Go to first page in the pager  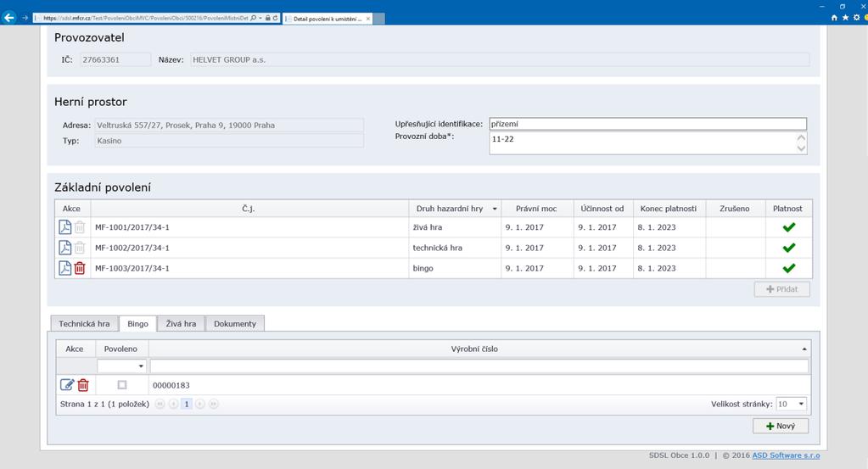pyautogui.click(x=160, y=405)
